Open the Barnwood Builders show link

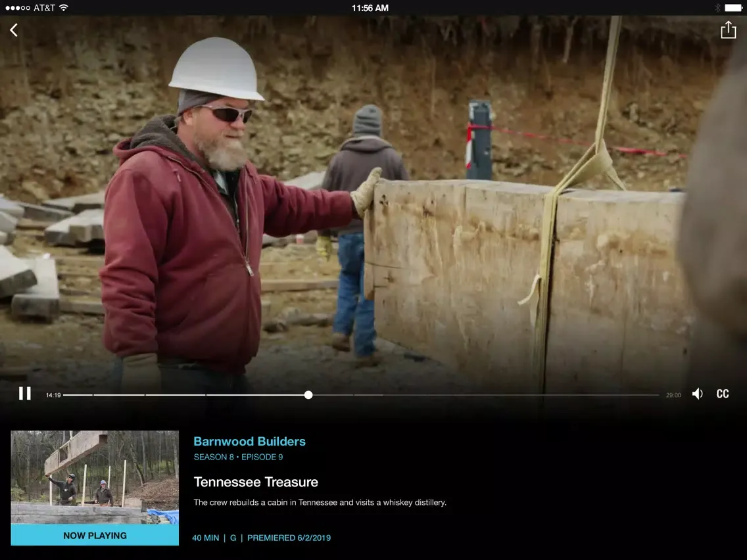250,442
